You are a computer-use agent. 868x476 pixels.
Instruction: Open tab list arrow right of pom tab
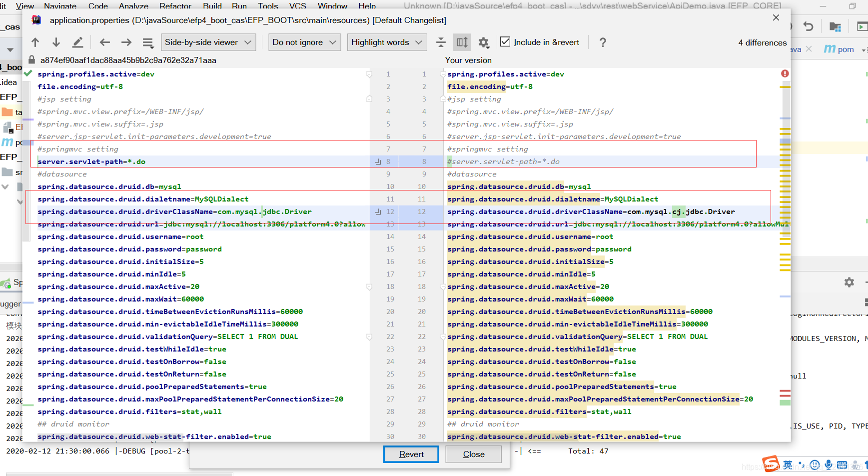point(864,50)
